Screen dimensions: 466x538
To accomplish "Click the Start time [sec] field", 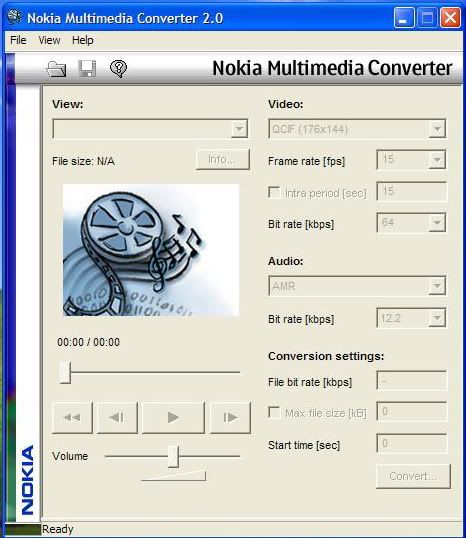I will 412,443.
